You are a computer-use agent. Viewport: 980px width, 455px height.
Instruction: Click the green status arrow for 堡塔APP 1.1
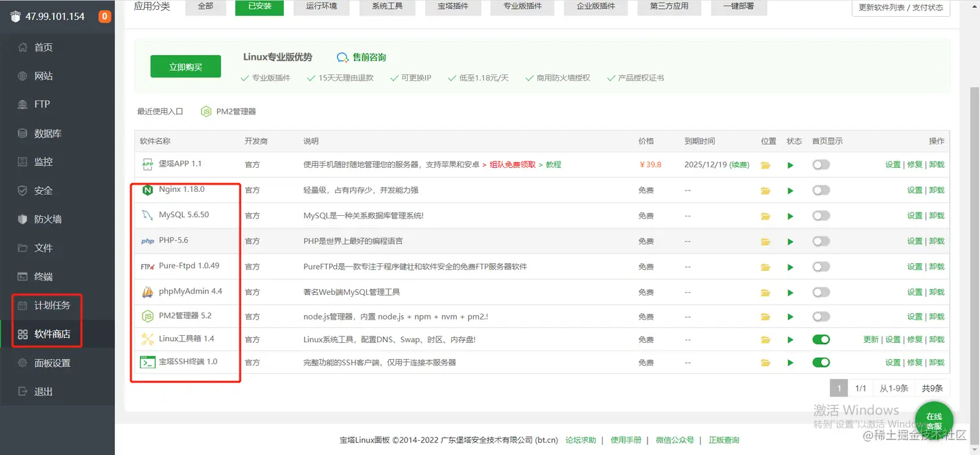tap(790, 165)
